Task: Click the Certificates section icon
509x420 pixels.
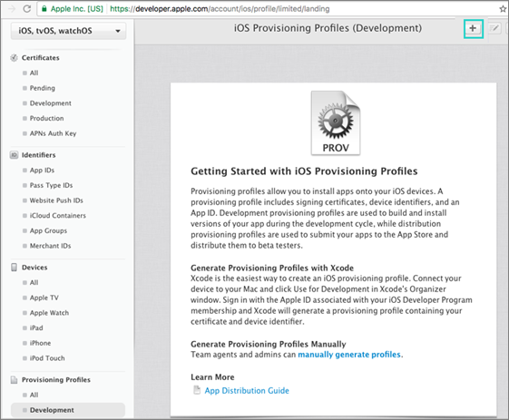Action: (x=14, y=58)
